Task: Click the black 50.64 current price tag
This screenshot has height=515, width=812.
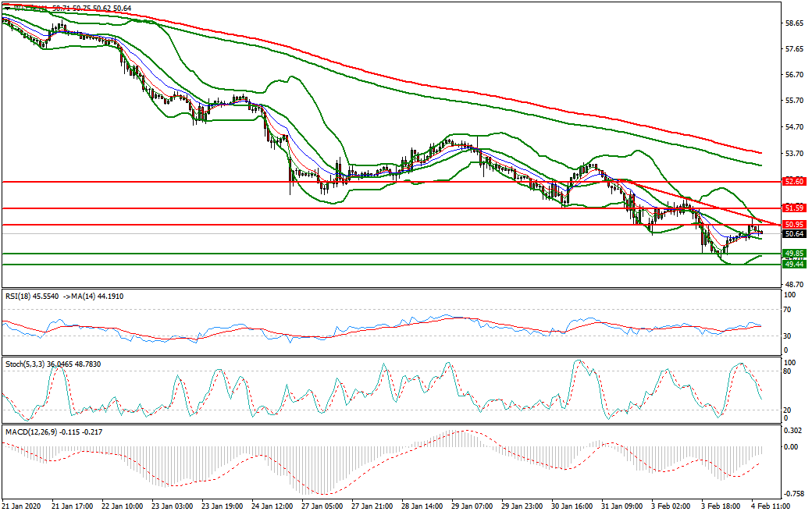Action: coord(793,233)
